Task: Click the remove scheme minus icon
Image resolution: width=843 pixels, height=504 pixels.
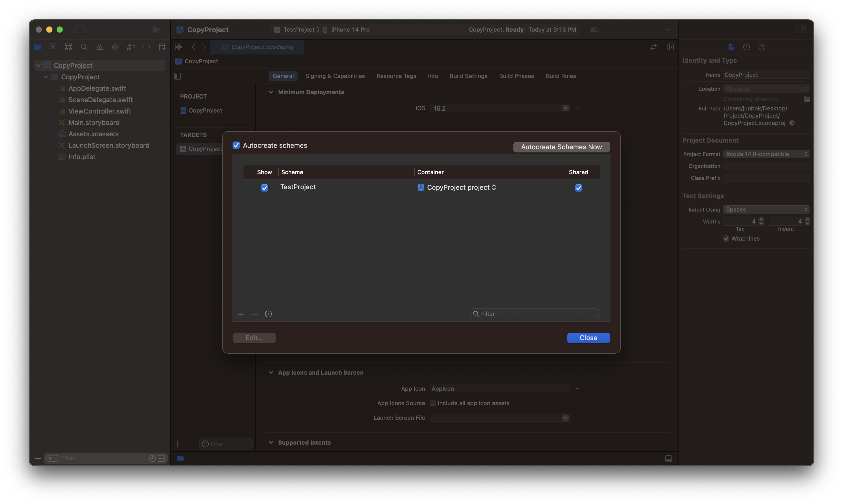Action: 254,314
